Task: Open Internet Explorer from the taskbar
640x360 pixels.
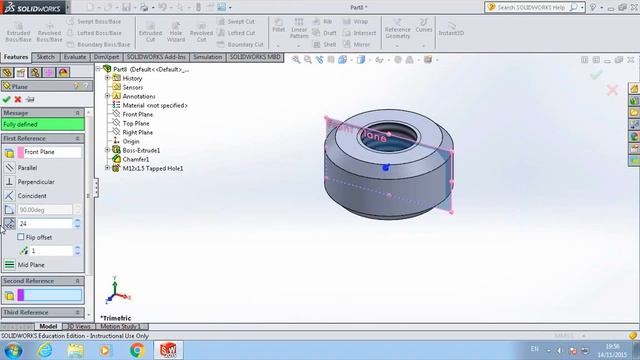Action: 44,350
